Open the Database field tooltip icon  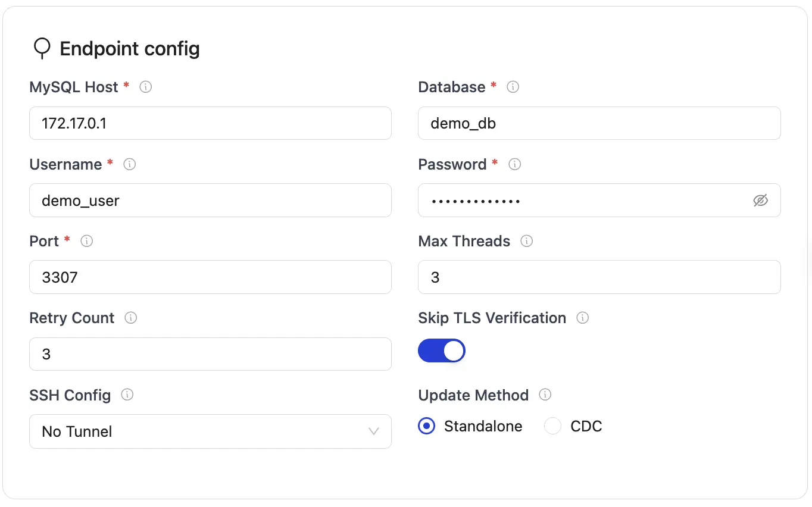click(x=513, y=87)
